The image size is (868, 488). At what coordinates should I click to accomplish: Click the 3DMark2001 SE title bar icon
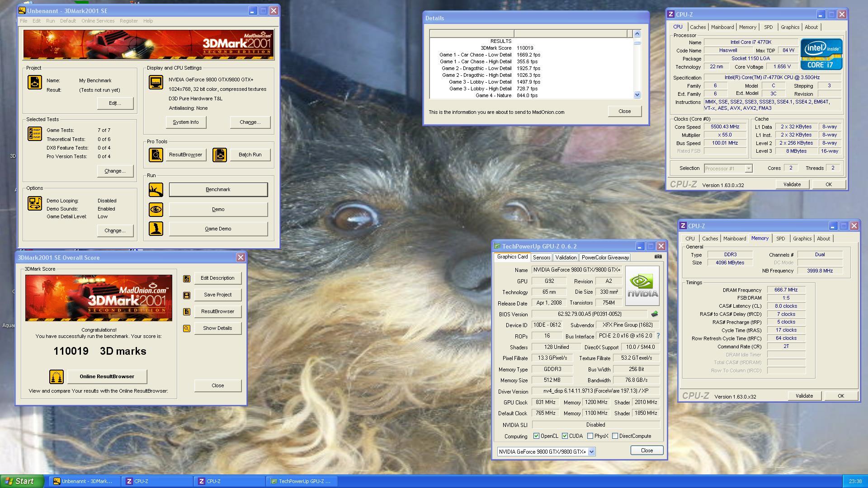22,11
